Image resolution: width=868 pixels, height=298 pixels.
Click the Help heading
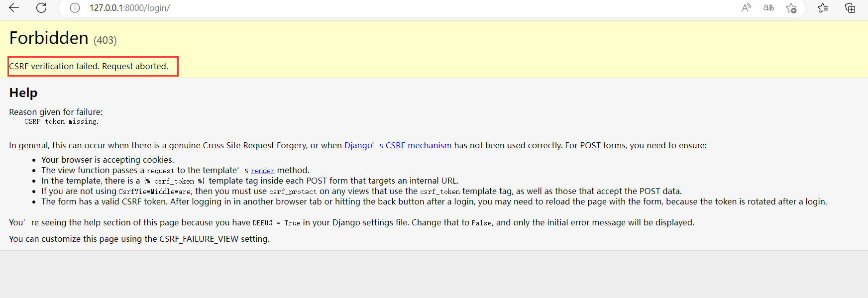click(x=23, y=93)
